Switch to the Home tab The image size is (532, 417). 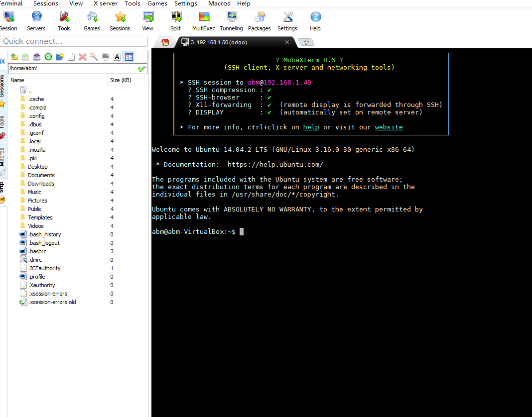pyautogui.click(x=165, y=42)
